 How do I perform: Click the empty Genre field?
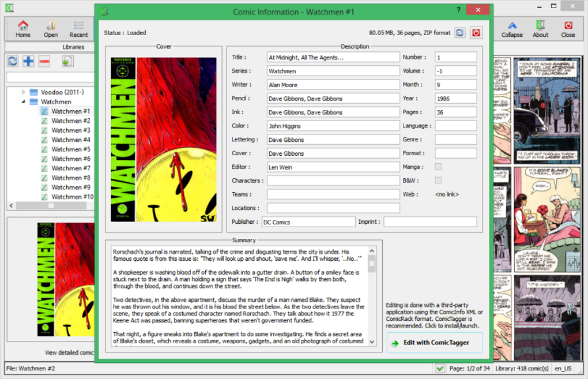[x=455, y=140]
